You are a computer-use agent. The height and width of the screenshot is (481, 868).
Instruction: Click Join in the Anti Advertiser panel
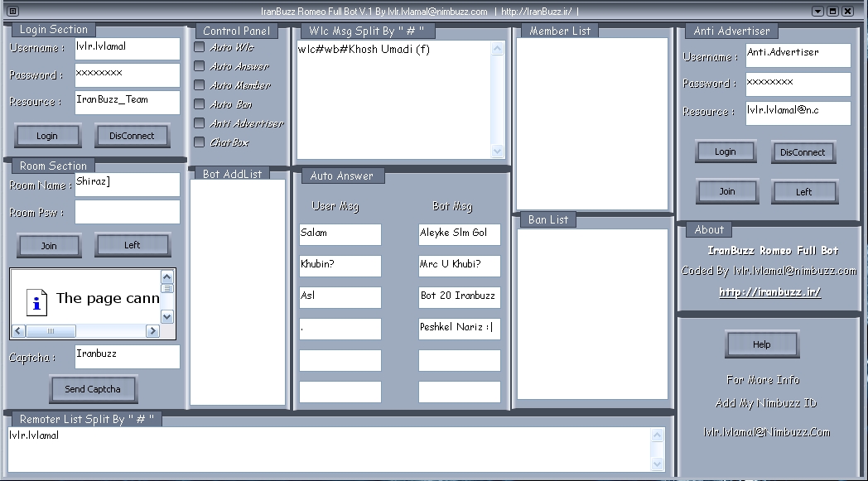pos(727,191)
